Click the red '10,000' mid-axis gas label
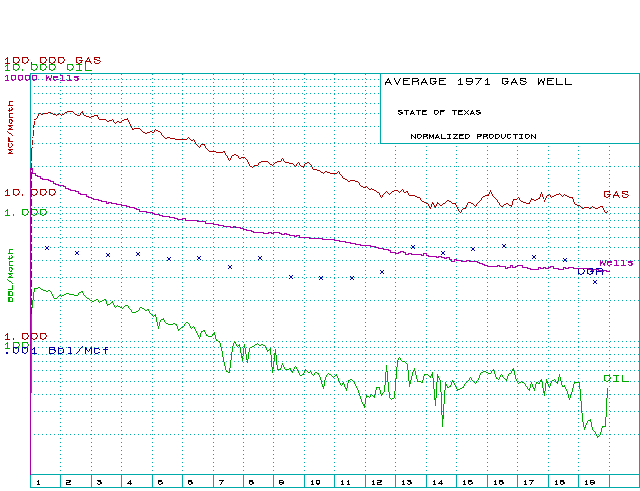The image size is (640, 491). 29,191
